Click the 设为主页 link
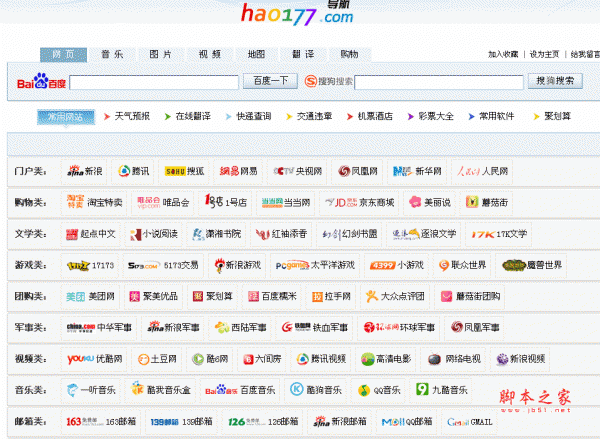600x439 pixels. (x=545, y=54)
